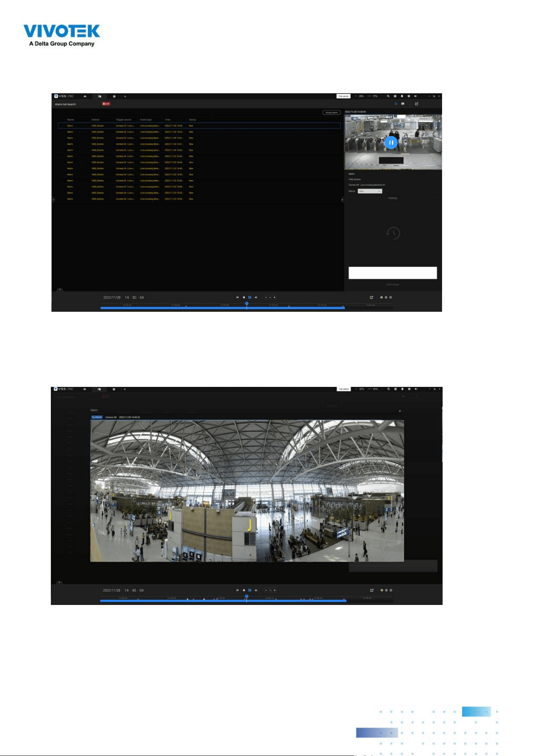Screen dimensions: 535x756
Task: Click the search magnifier icon in lower screenshot
Action: point(389,389)
